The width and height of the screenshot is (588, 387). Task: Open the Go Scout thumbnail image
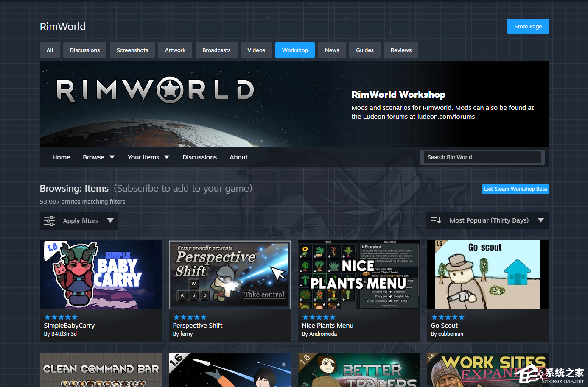pos(488,275)
